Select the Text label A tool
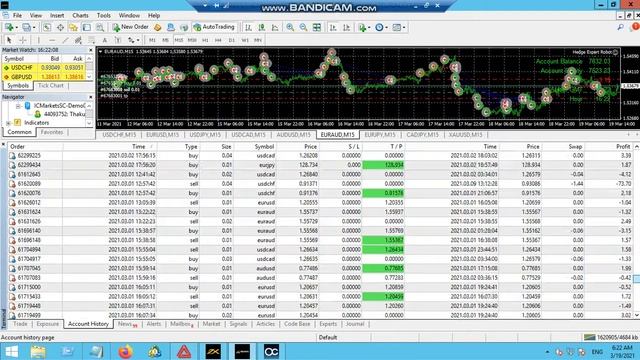Screen dimensions: 640x360 tap(105, 40)
